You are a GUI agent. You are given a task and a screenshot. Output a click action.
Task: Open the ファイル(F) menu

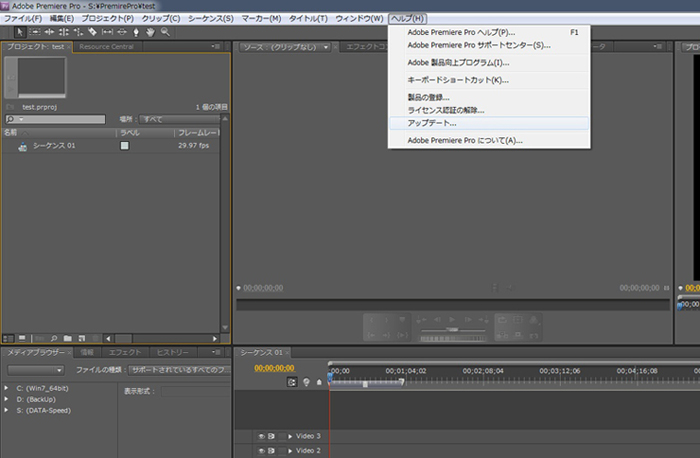pos(23,18)
